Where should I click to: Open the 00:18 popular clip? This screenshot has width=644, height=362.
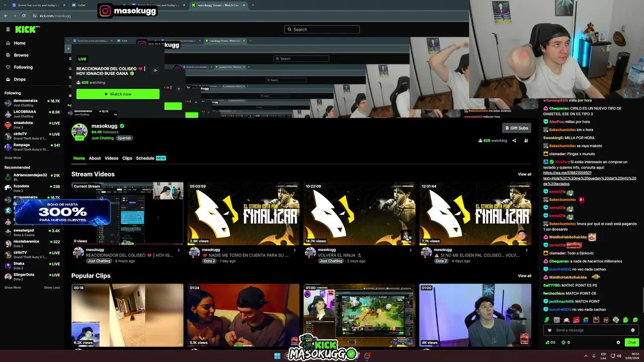point(127,315)
